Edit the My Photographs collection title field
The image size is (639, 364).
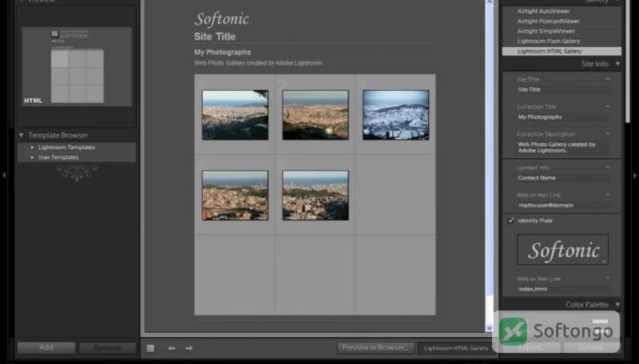(562, 117)
